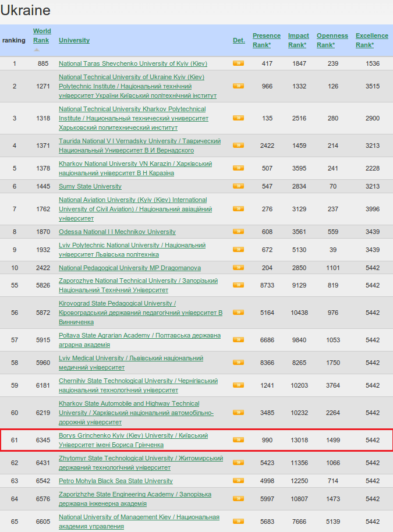Screen dimensions: 393x532
Task: Open Chernihiv State Technological University link
Action: click(138, 385)
